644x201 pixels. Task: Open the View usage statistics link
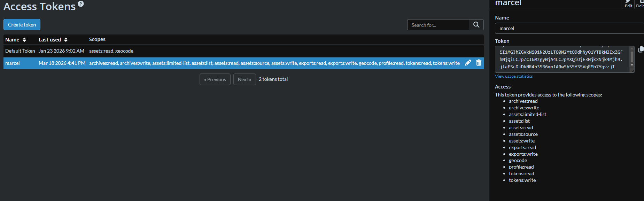point(514,76)
